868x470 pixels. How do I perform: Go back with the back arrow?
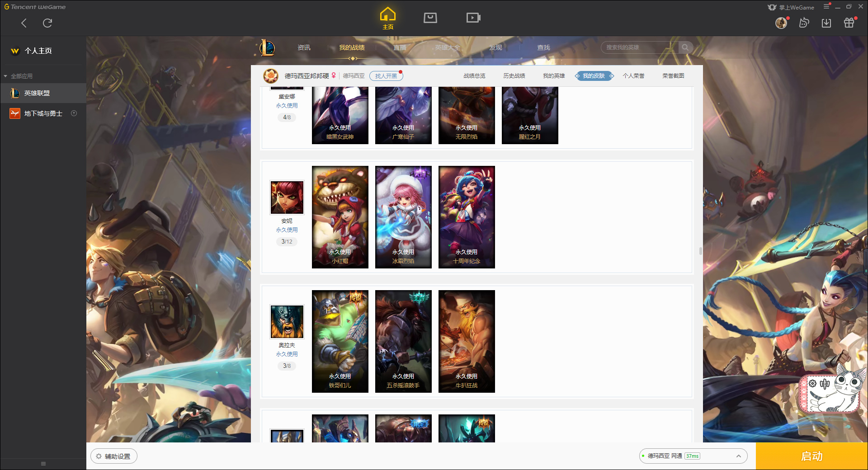point(24,23)
